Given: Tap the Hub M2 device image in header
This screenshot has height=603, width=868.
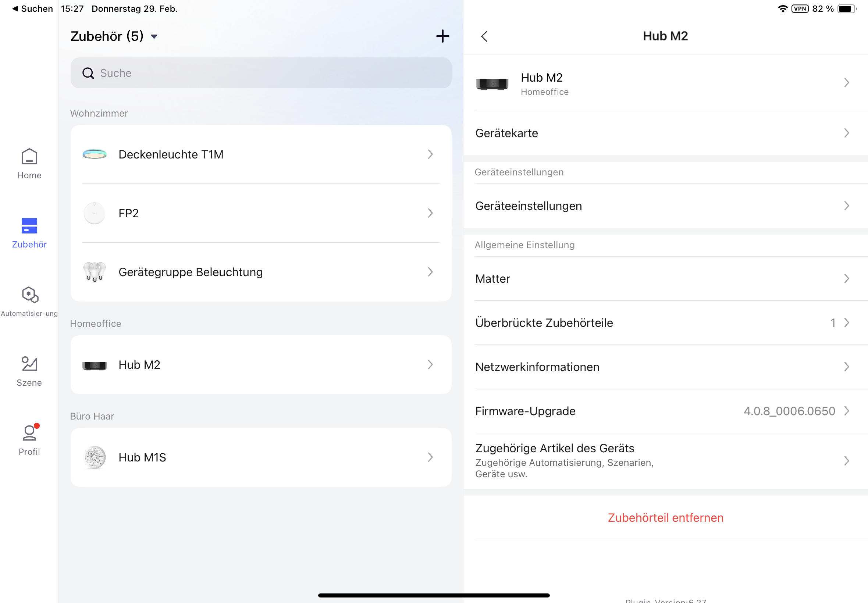Looking at the screenshot, I should pos(492,83).
